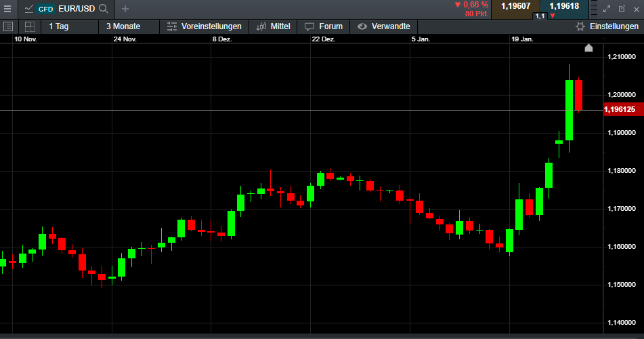Click the line chart icon beside CFD
Screen dimensions: 644x339
point(28,9)
